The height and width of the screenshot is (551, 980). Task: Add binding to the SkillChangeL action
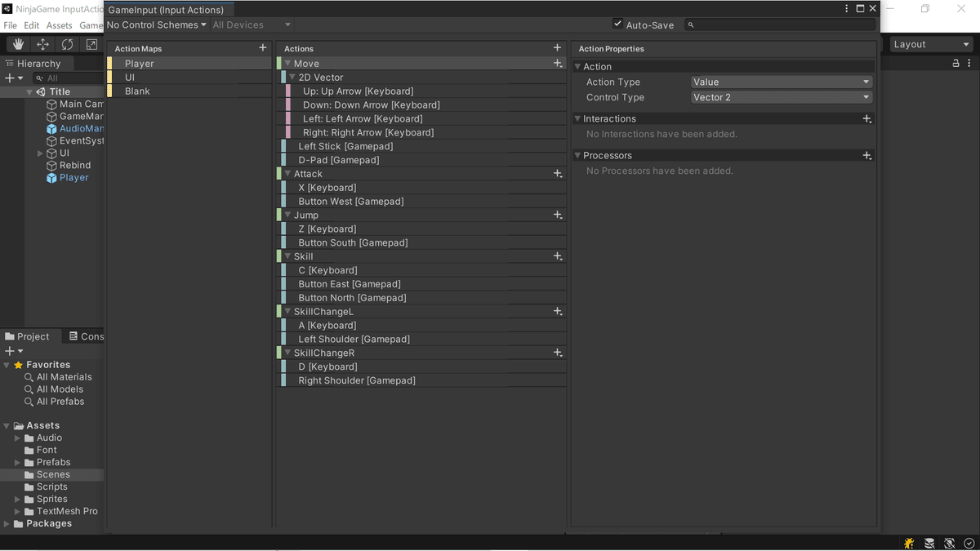(558, 311)
